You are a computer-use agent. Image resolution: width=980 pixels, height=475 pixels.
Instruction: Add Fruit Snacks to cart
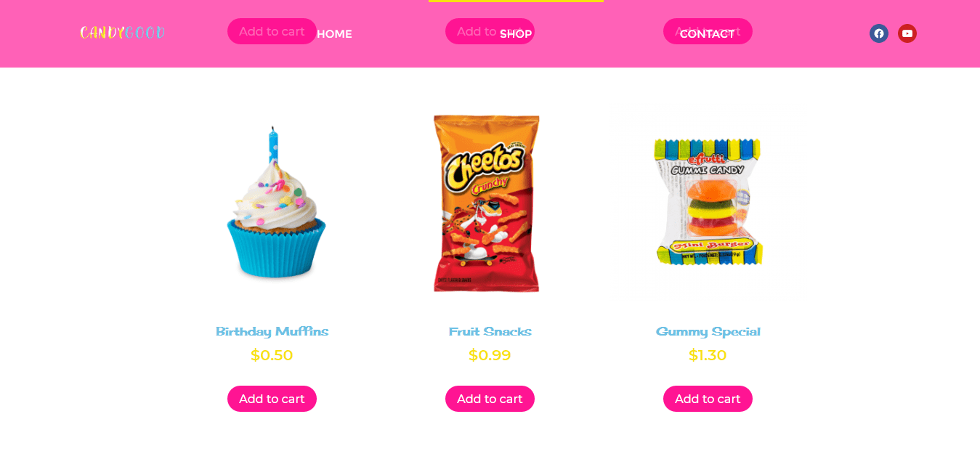click(490, 399)
